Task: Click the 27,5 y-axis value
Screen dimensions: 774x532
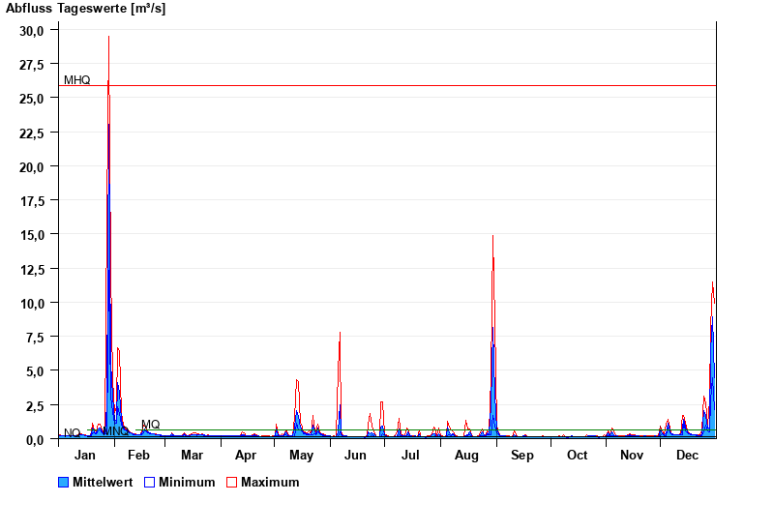Action: (x=32, y=65)
